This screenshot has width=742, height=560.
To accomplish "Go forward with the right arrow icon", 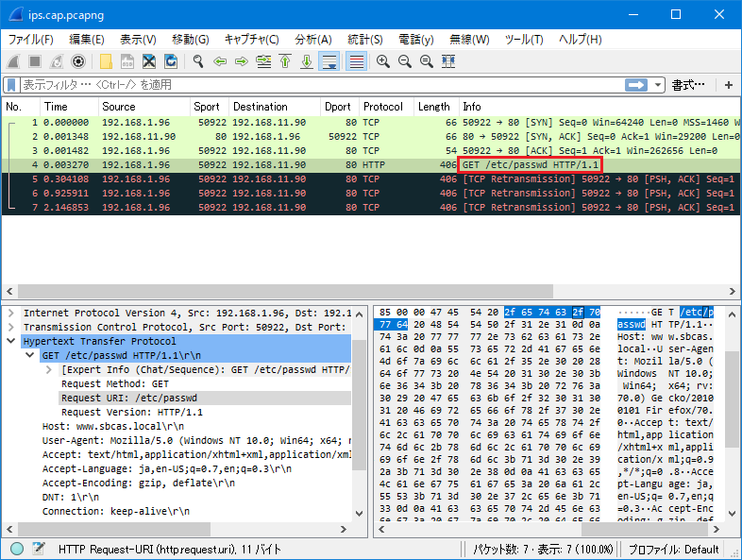I will click(x=242, y=61).
